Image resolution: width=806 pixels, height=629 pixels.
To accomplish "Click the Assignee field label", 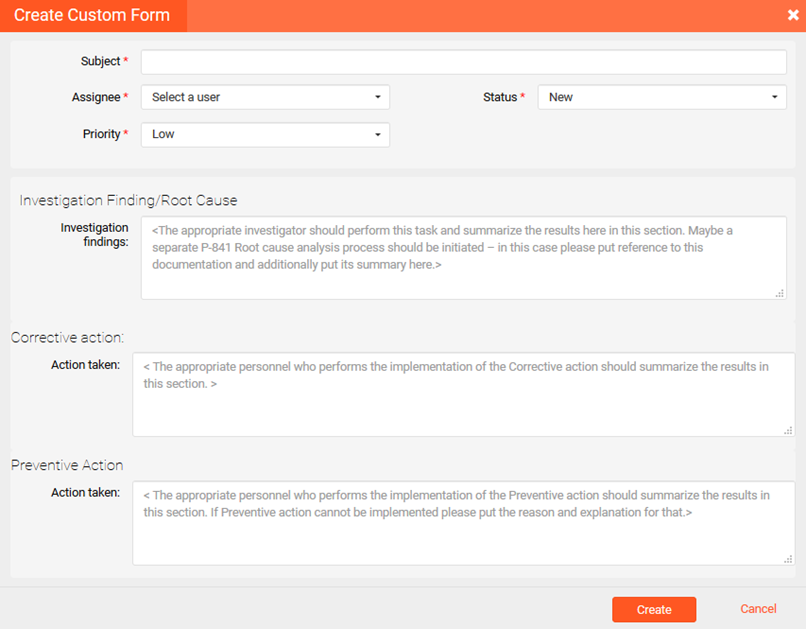I will point(96,98).
